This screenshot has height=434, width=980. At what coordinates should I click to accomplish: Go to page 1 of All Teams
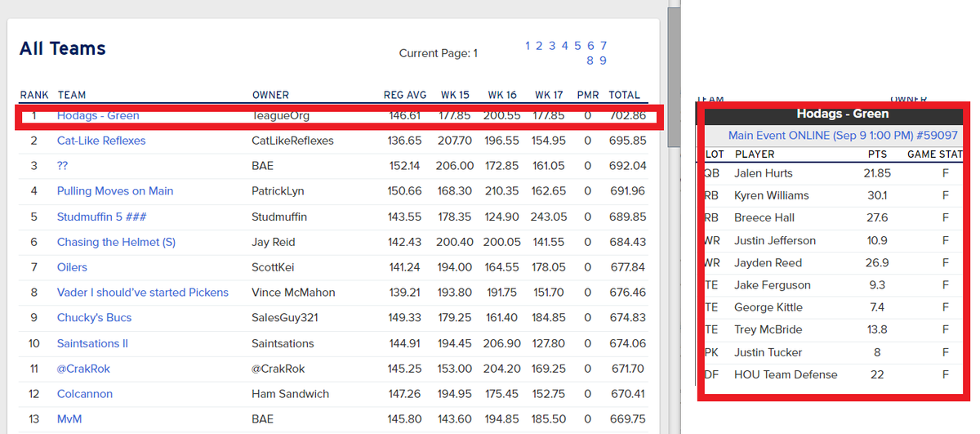[528, 46]
